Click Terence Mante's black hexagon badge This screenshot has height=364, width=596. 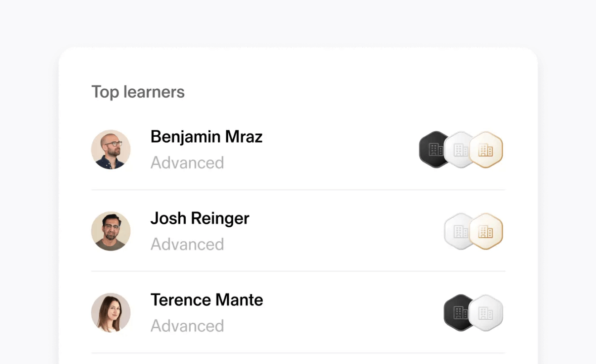457,313
